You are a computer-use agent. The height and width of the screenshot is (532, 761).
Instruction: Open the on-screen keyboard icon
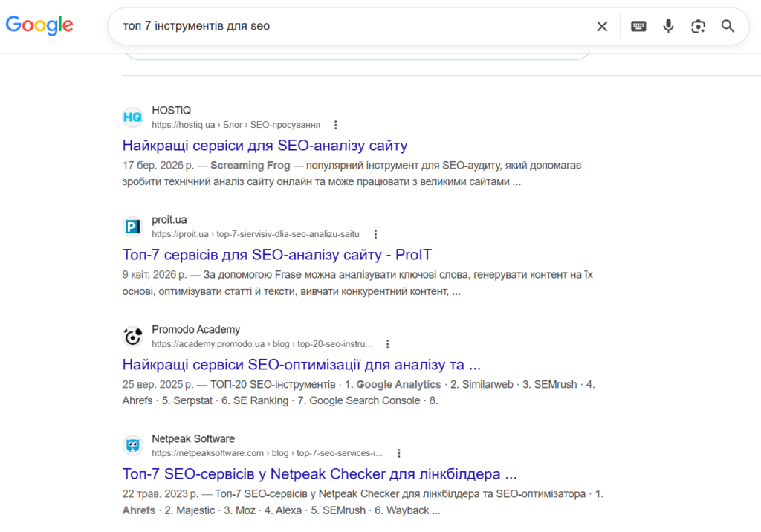tap(638, 26)
